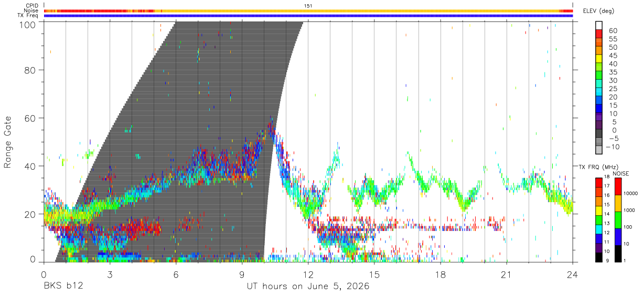Click the Range Gate axis title
This screenshot has width=644, height=297.
8,142
